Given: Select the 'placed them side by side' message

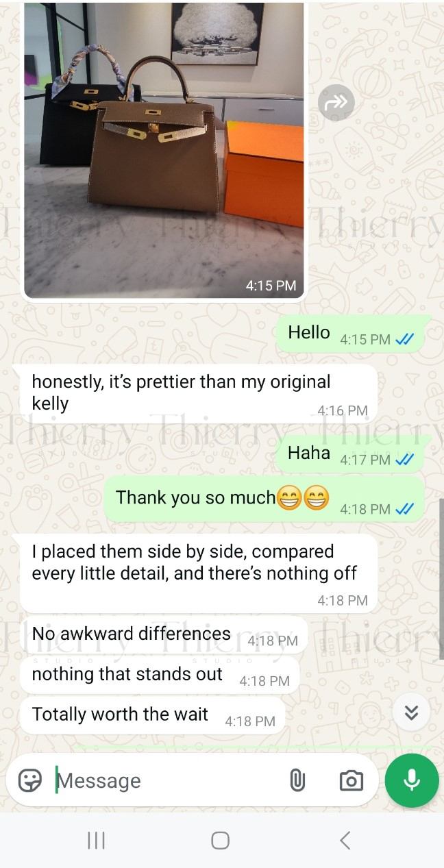Looking at the screenshot, I should (x=198, y=573).
